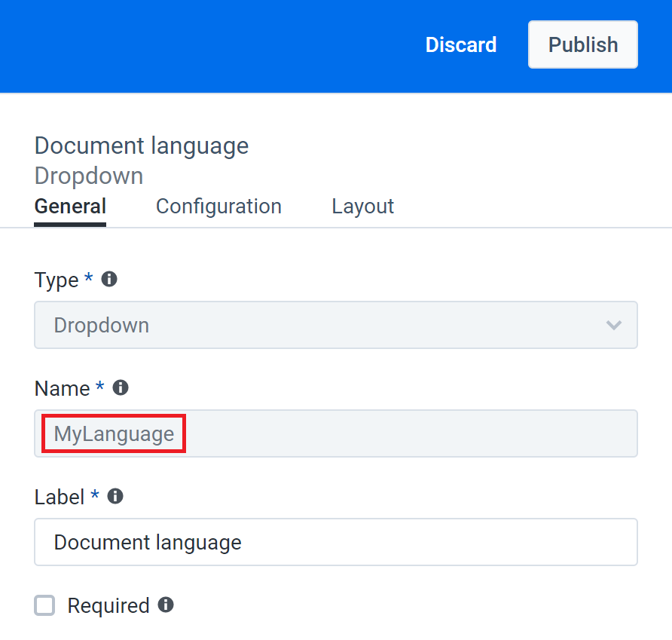Click the Discard link
Image resolution: width=672 pixels, height=640 pixels.
click(x=460, y=44)
